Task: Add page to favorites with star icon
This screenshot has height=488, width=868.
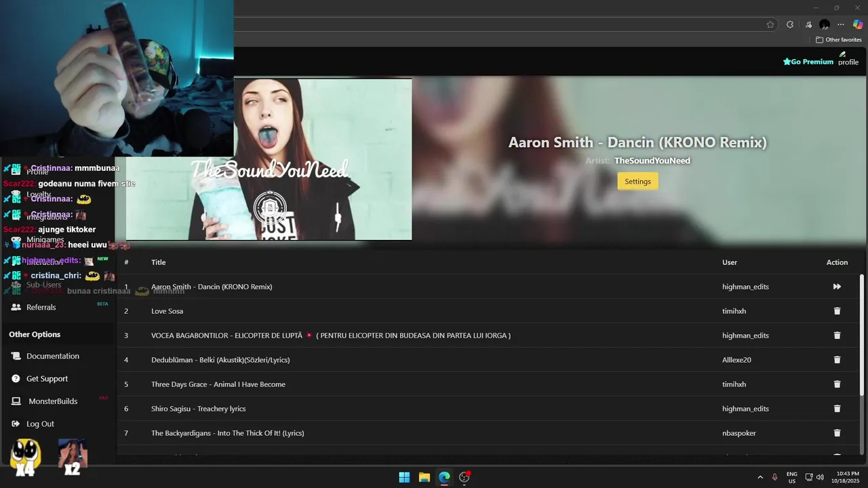Action: point(770,24)
